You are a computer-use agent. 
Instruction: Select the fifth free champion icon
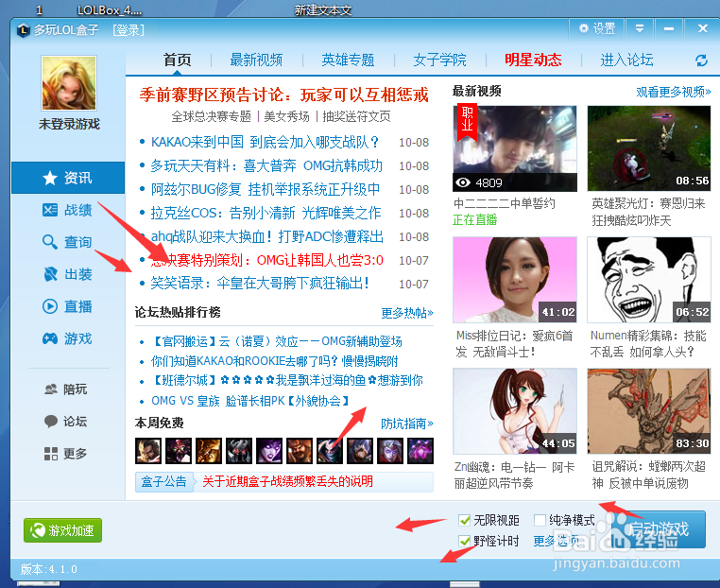[x=269, y=451]
